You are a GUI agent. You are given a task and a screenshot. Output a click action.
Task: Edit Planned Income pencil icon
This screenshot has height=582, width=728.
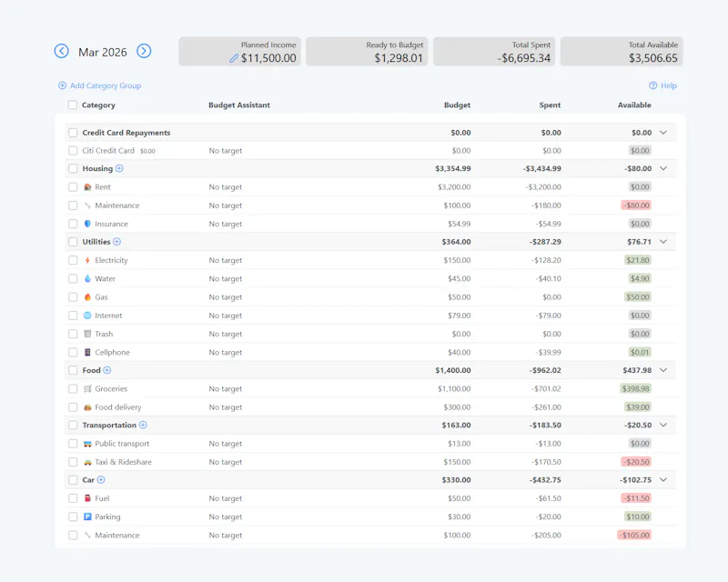point(234,58)
